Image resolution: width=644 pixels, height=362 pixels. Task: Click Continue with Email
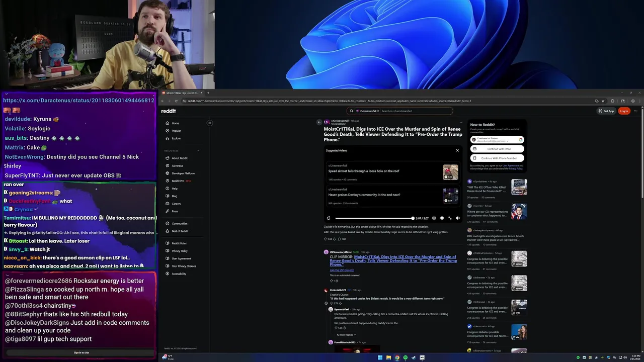click(x=497, y=149)
